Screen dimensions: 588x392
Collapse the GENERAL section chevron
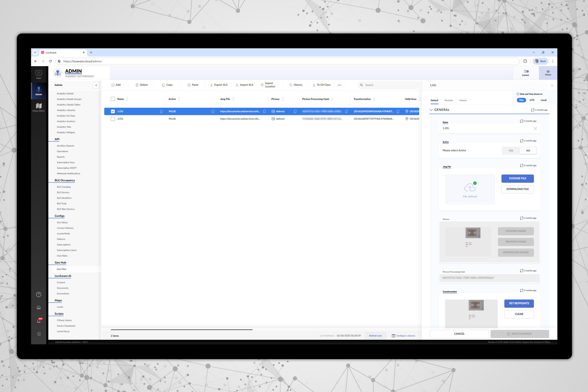click(x=431, y=110)
